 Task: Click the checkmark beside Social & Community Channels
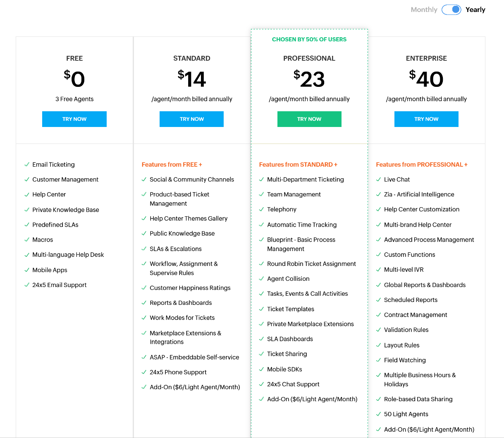pos(144,180)
